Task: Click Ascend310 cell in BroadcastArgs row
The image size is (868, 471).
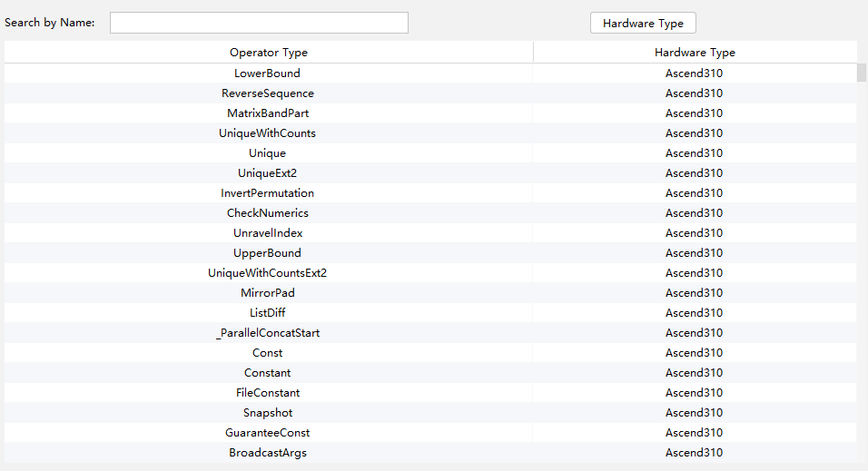Action: [695, 453]
